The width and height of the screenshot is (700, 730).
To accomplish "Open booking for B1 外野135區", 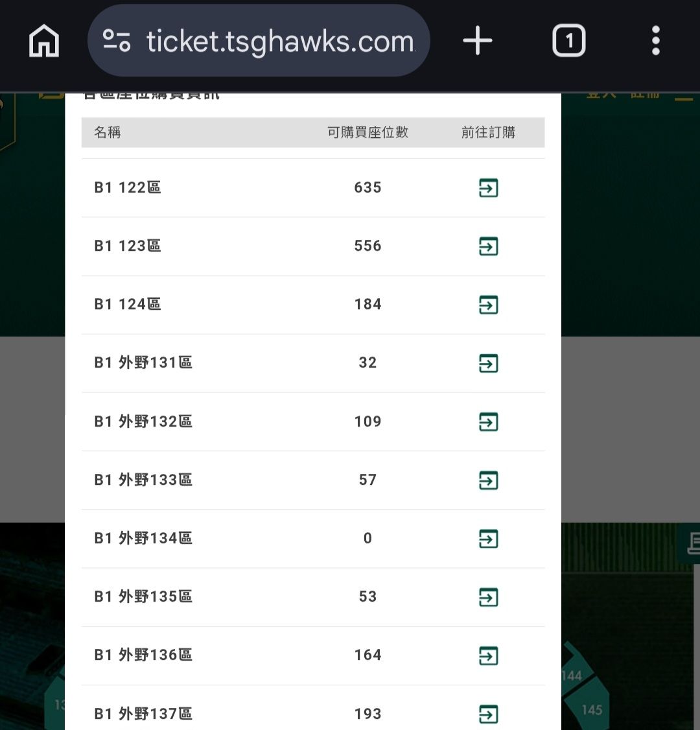I will (488, 597).
